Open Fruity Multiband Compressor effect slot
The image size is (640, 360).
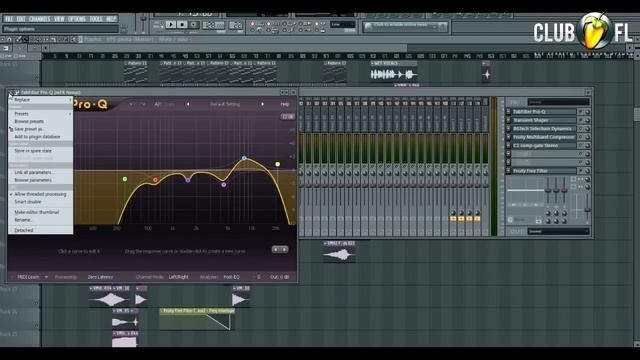[x=544, y=137]
